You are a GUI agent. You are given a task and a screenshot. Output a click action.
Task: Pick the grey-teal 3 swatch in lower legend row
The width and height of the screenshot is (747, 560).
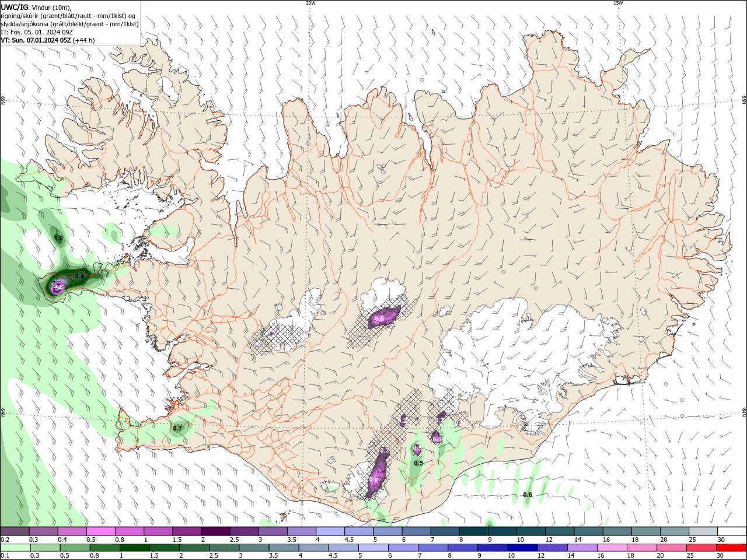(253, 548)
